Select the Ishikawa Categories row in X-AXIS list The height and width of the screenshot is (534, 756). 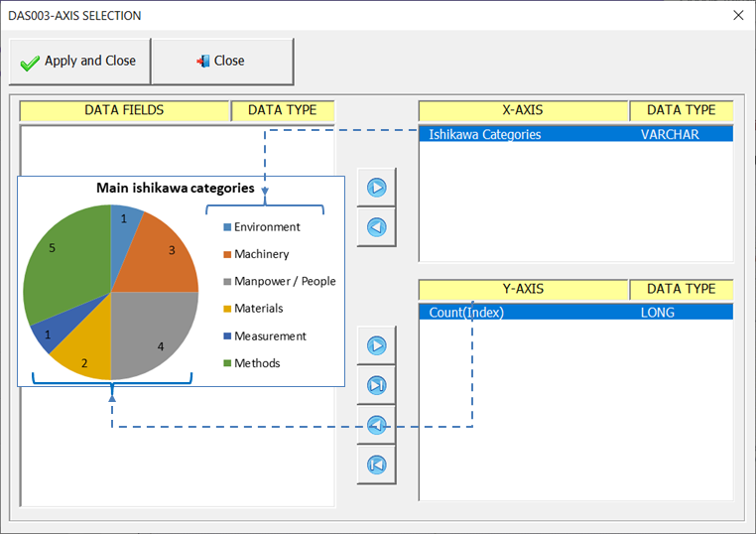[576, 134]
